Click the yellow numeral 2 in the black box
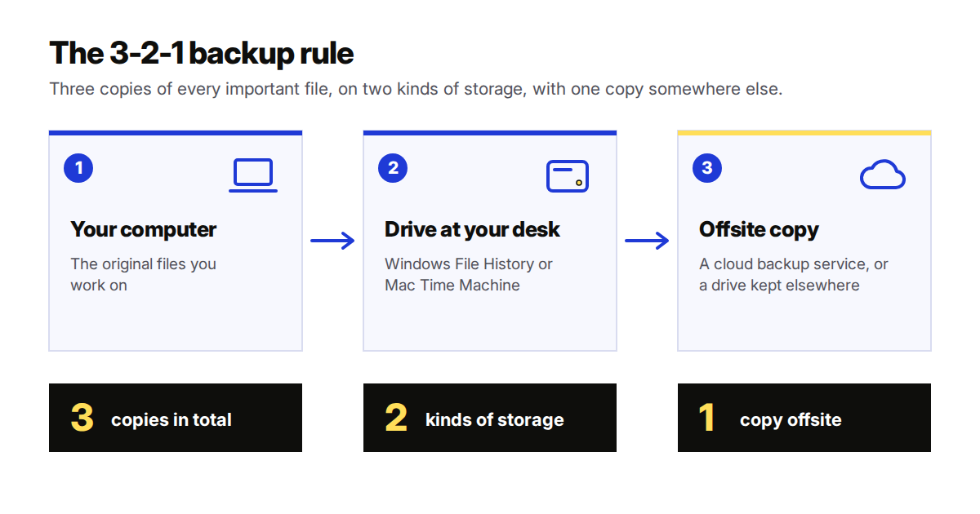This screenshot has width=980, height=514. 396,418
